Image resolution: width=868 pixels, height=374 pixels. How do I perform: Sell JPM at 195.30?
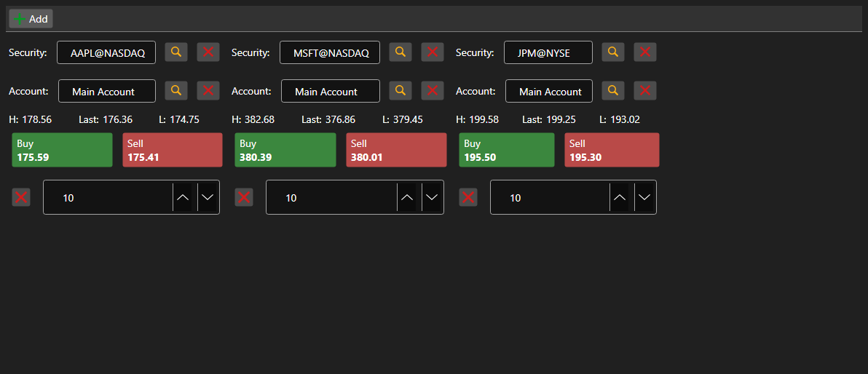tap(612, 150)
